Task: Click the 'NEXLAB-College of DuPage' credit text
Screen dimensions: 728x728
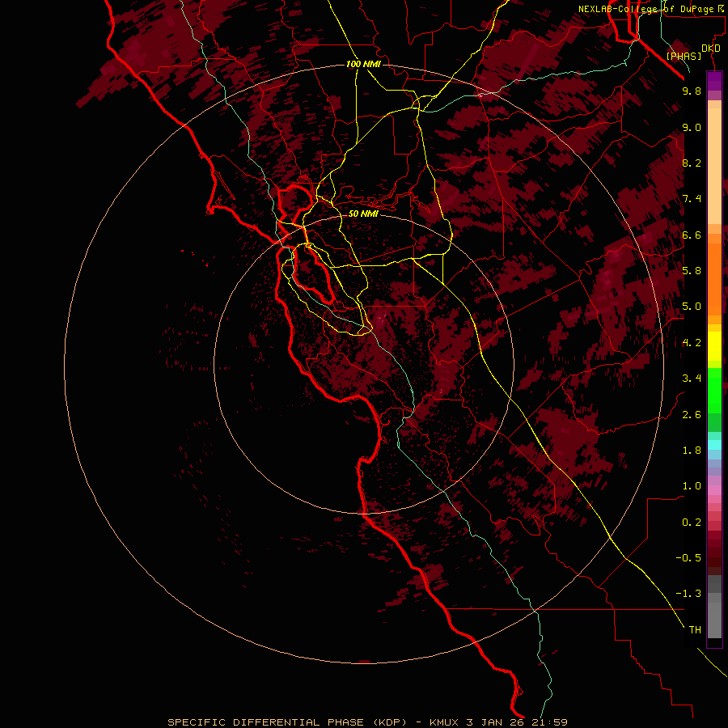Action: [x=646, y=9]
